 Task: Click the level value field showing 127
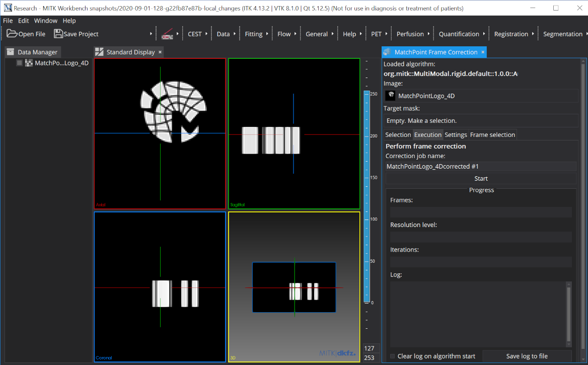(371, 348)
